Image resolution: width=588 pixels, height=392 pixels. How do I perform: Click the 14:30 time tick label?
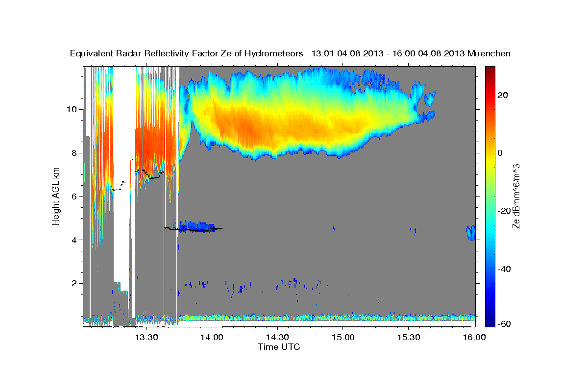(x=278, y=337)
